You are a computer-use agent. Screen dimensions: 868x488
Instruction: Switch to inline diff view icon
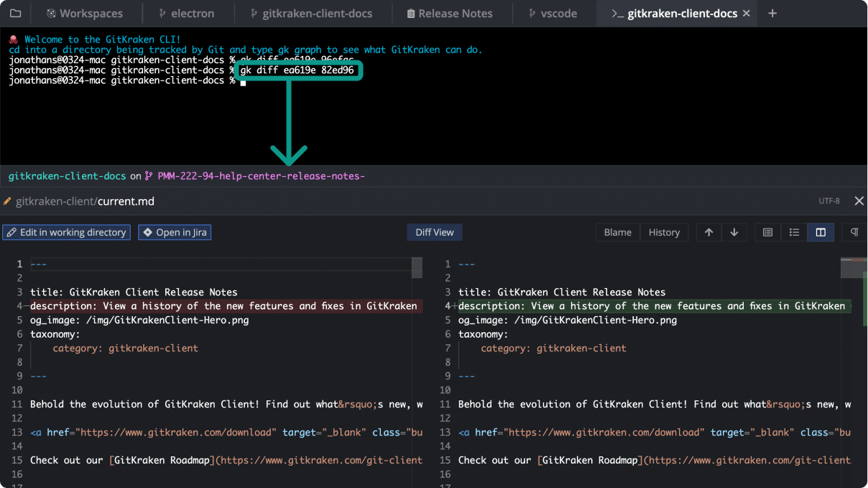pos(794,232)
